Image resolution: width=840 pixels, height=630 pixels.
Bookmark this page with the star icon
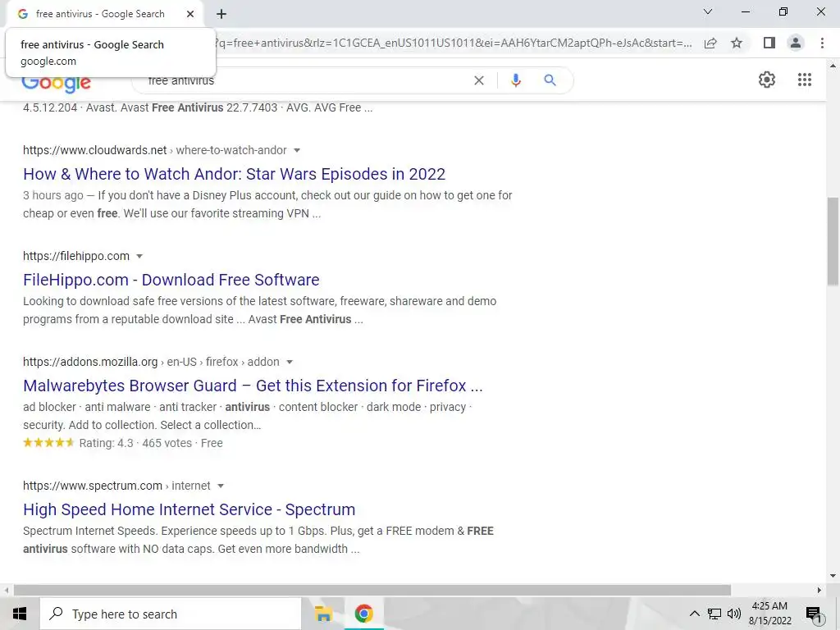coord(737,43)
